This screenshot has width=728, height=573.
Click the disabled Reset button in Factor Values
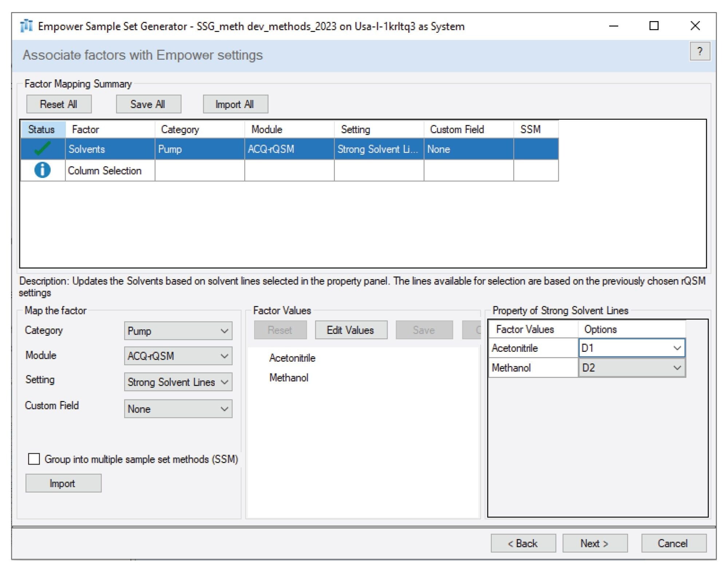tap(280, 330)
